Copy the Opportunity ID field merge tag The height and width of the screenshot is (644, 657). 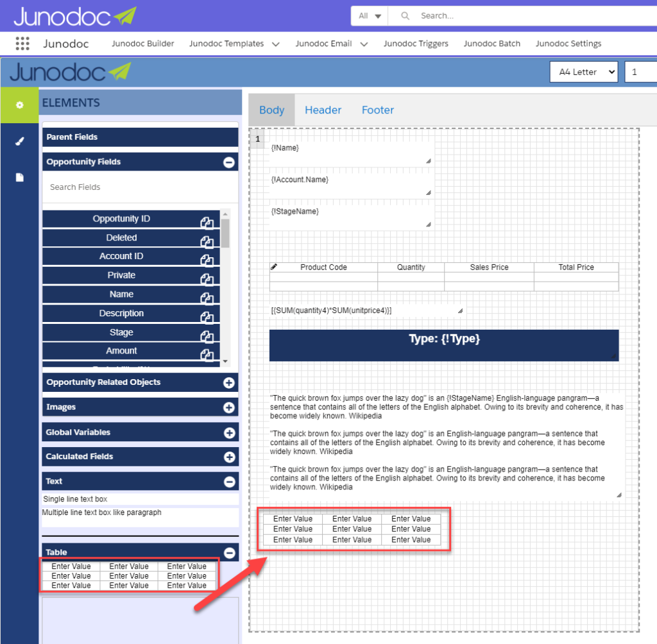[207, 223]
